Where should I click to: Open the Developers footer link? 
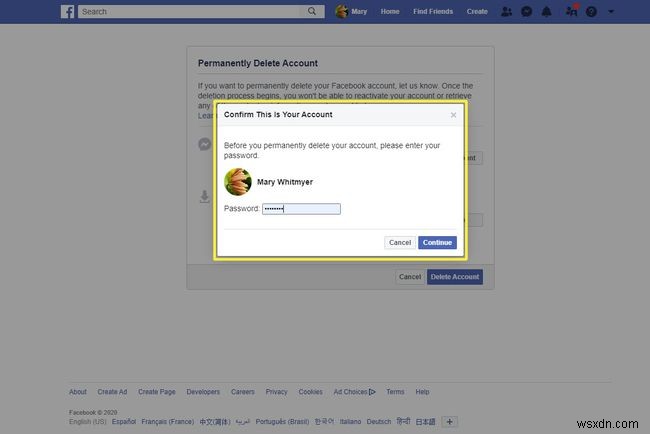point(203,392)
